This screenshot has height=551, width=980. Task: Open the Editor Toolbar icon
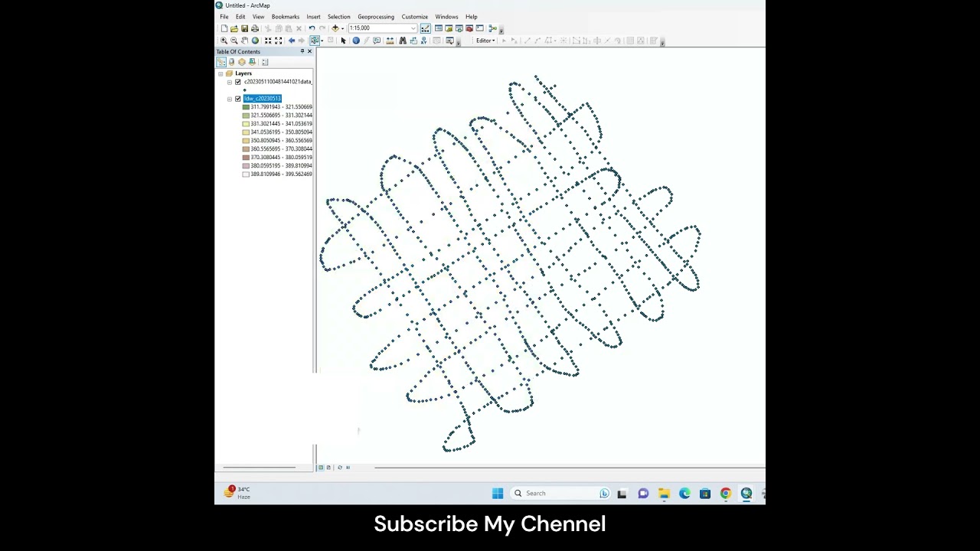pos(424,28)
